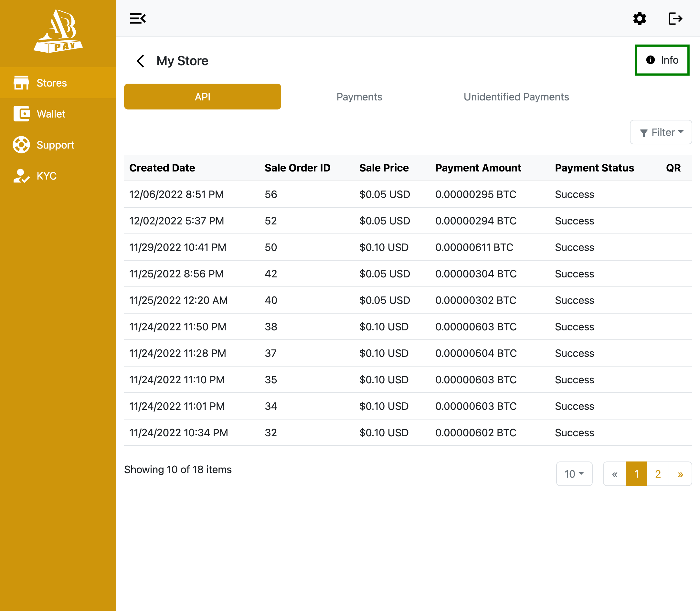Open the Wallet section
This screenshot has height=611, width=700.
point(58,114)
